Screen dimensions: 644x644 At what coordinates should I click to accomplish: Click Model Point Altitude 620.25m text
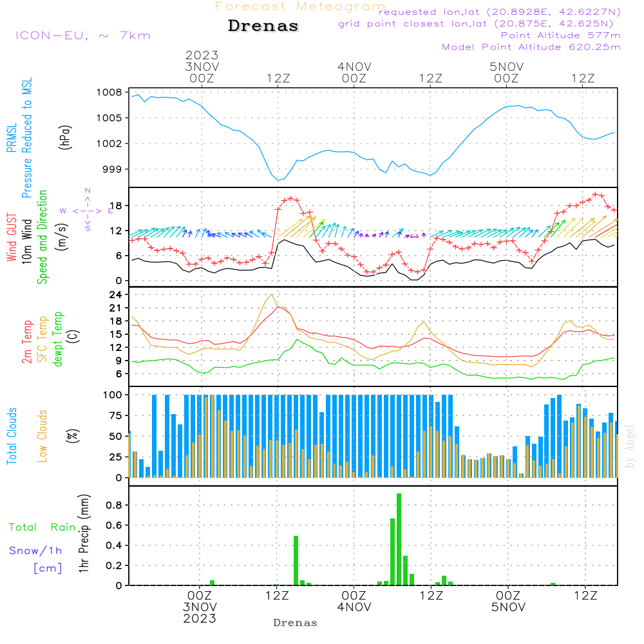(x=531, y=47)
